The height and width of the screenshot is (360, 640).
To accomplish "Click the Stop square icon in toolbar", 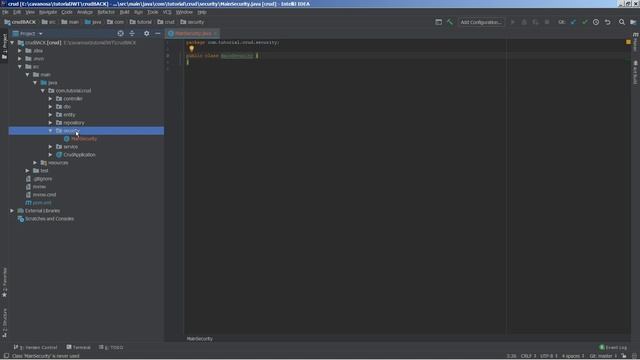I will (x=547, y=22).
